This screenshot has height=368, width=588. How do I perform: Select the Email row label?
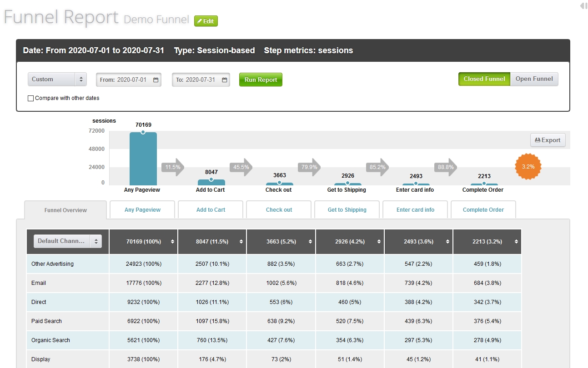(39, 283)
